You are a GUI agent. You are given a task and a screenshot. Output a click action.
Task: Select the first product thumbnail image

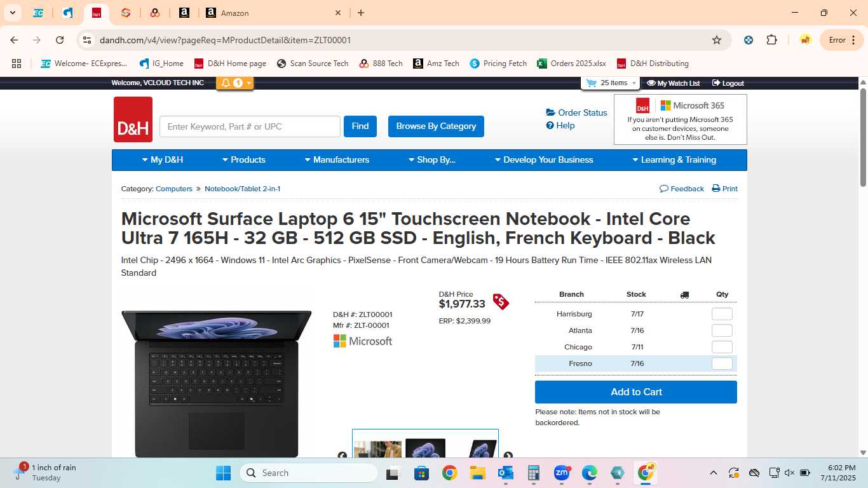click(377, 449)
